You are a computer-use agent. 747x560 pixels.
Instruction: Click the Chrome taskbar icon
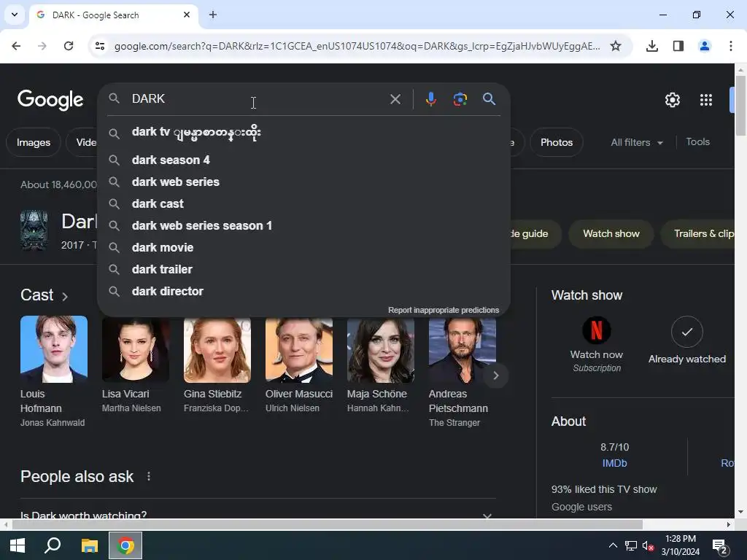tap(125, 545)
